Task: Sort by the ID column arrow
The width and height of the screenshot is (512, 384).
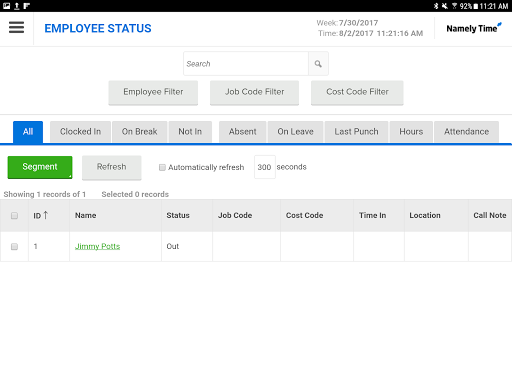Action: pos(46,215)
